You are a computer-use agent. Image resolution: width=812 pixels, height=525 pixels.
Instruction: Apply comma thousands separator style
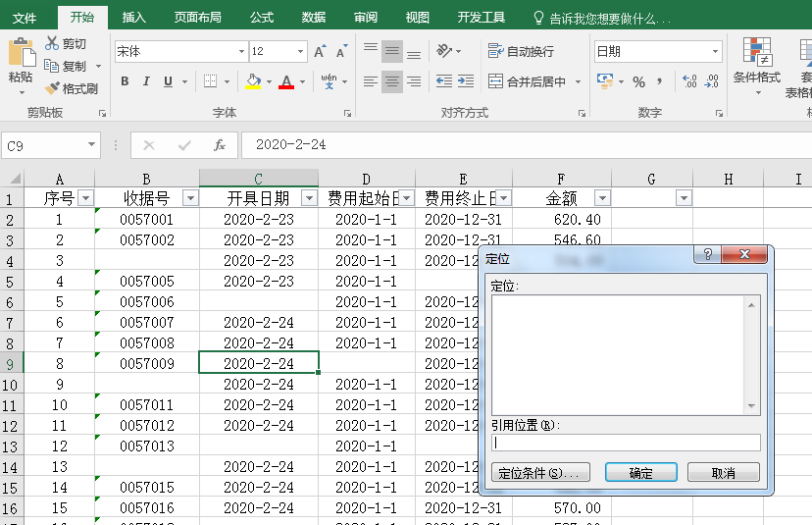coord(659,81)
